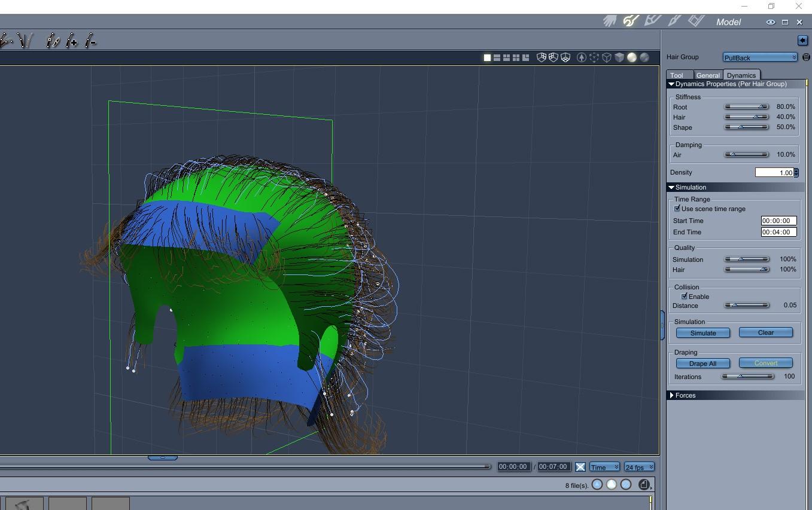Open the Render room film icon
The height and width of the screenshot is (510, 812).
click(x=696, y=22)
